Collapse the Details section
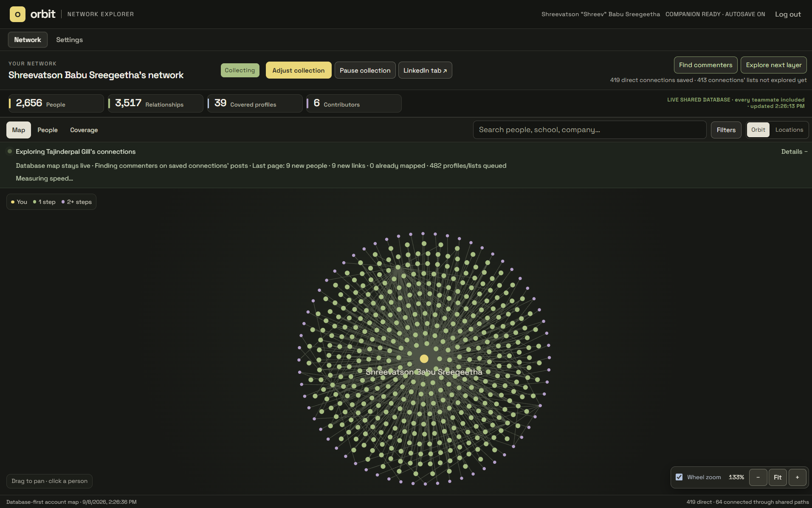Viewport: 812px width, 508px height. [794, 152]
